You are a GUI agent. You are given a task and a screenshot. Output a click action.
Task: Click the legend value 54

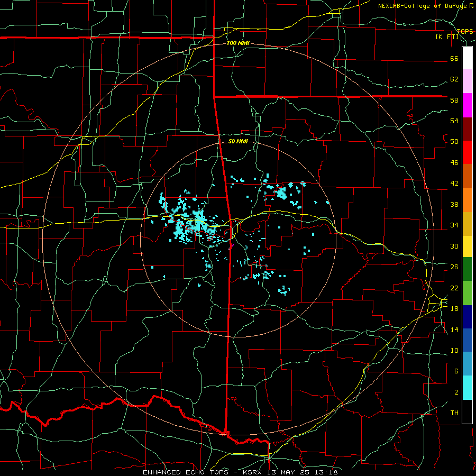(x=454, y=121)
